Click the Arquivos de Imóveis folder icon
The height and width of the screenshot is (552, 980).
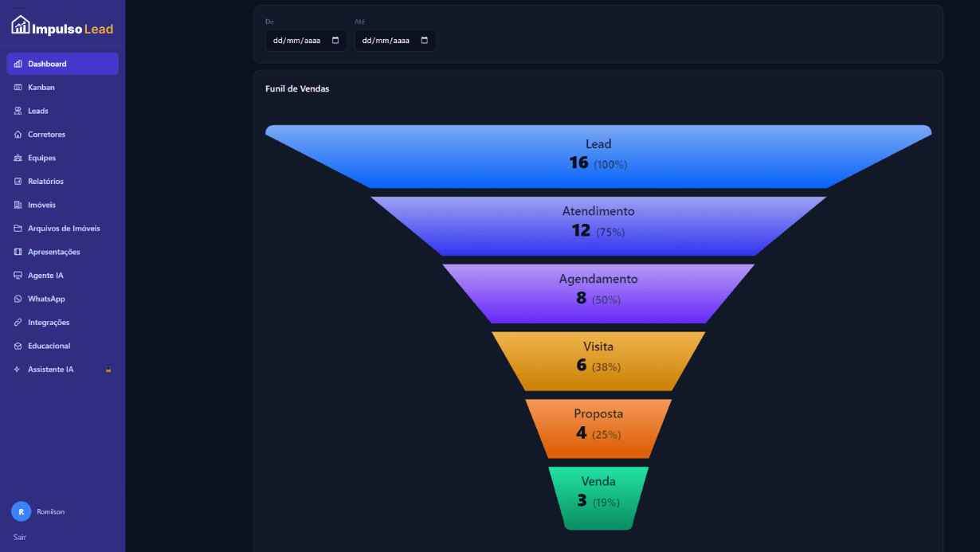tap(18, 229)
